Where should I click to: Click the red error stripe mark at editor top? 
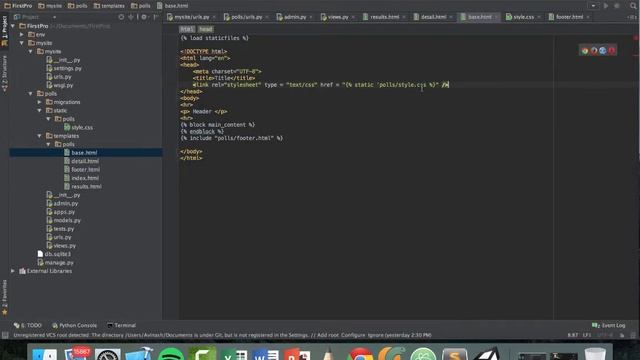636,38
